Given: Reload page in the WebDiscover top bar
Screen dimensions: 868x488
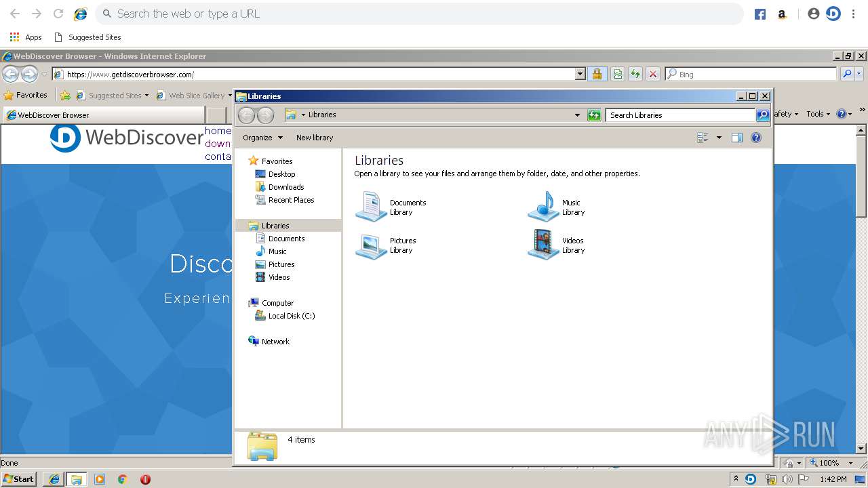Looking at the screenshot, I should (58, 14).
